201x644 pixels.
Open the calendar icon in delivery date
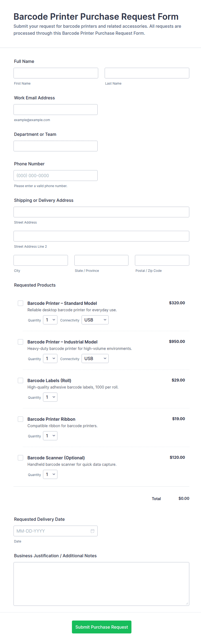(92, 531)
